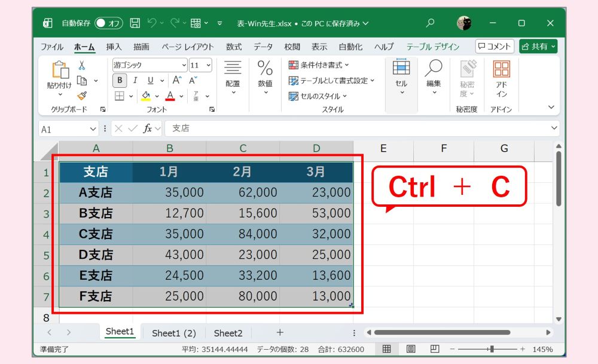Toggle Italic formatting button
Screen dimensions: 598x364
point(135,81)
